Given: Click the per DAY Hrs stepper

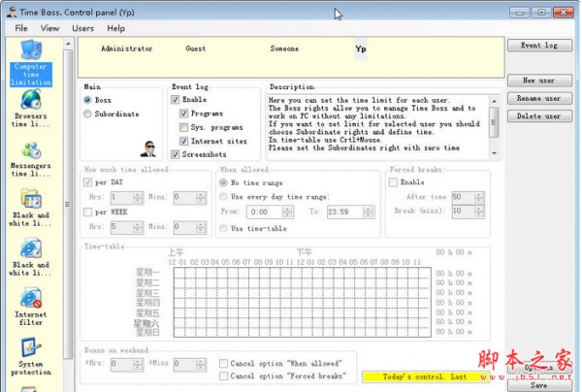Looking at the screenshot, I should [138, 198].
